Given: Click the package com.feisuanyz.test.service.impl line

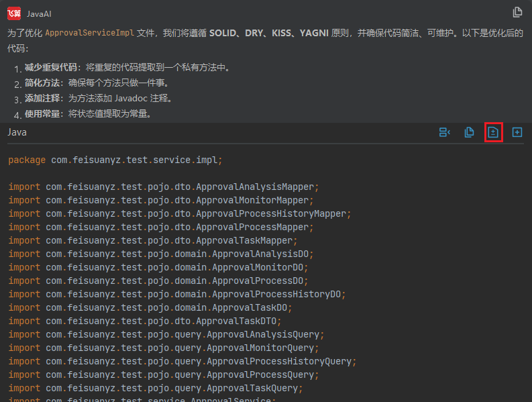Looking at the screenshot, I should click(115, 160).
